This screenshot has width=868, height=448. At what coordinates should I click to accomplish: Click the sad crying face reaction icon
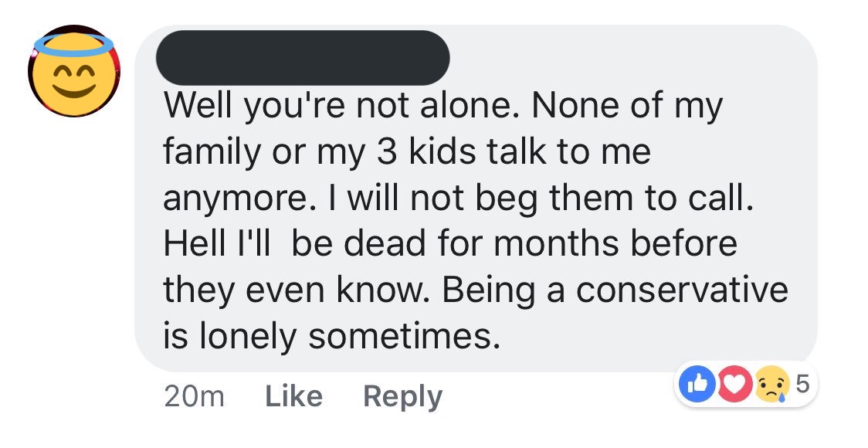[772, 385]
